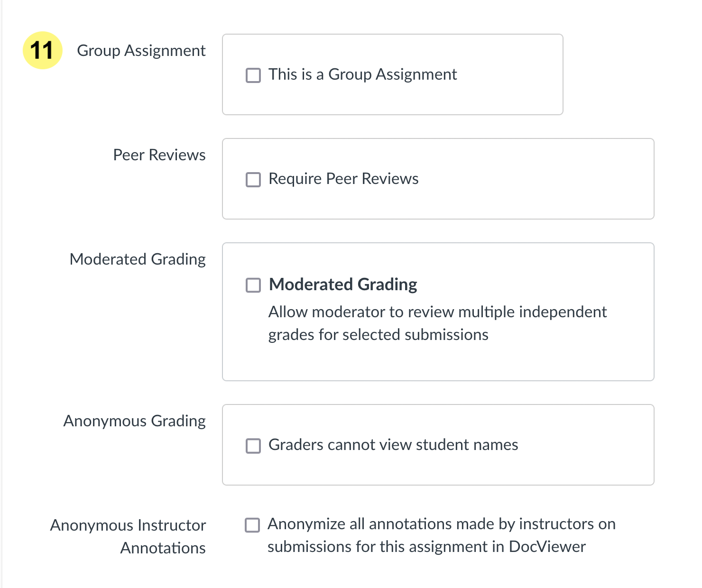This screenshot has width=702, height=588.
Task: Click the Graders cannot view student names text
Action: coord(393,445)
